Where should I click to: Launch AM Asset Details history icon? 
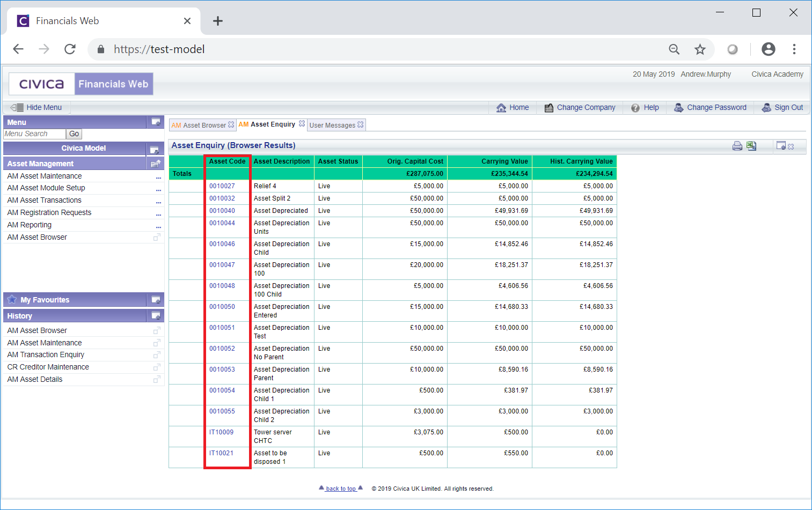tap(157, 379)
